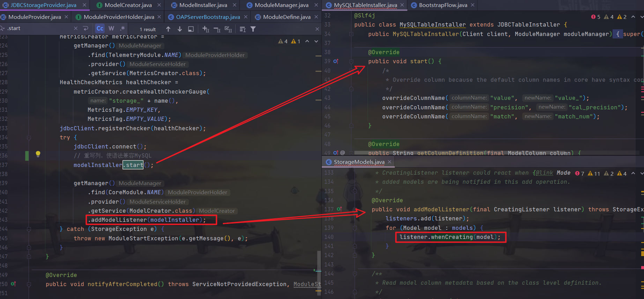644x299 pixels.
Task: Open search results in Find window icon
Action: (191, 29)
